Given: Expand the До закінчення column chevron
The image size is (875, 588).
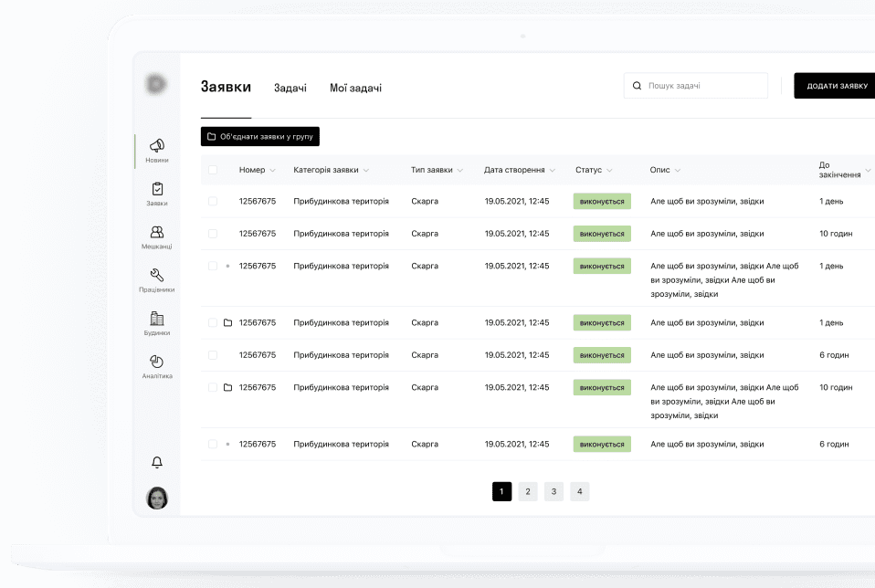Looking at the screenshot, I should 868,170.
